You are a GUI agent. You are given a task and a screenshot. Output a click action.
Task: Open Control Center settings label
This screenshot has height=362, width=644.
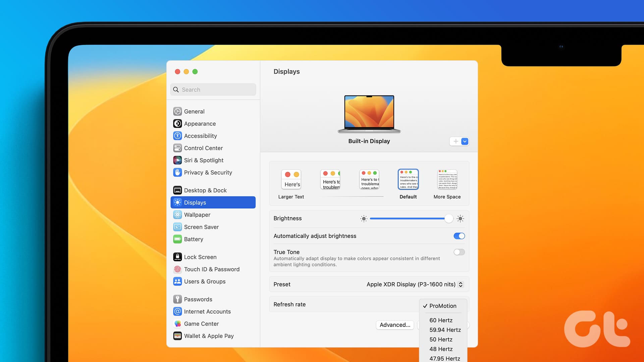tap(203, 148)
